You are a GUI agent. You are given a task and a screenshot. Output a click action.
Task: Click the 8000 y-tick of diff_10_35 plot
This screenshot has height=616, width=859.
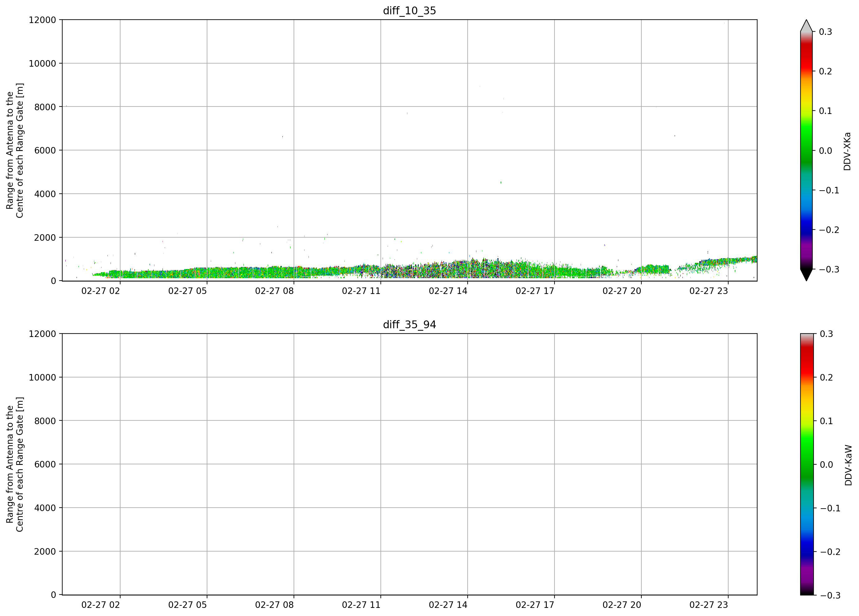[x=45, y=107]
